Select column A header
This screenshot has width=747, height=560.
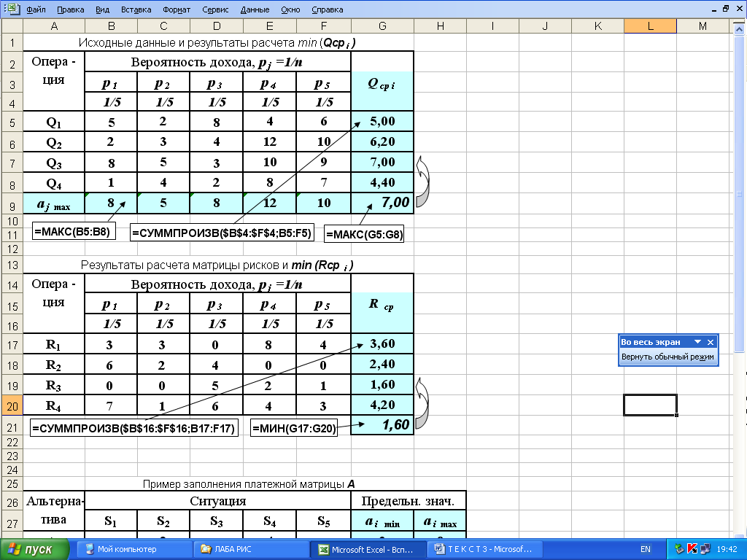tap(54, 26)
